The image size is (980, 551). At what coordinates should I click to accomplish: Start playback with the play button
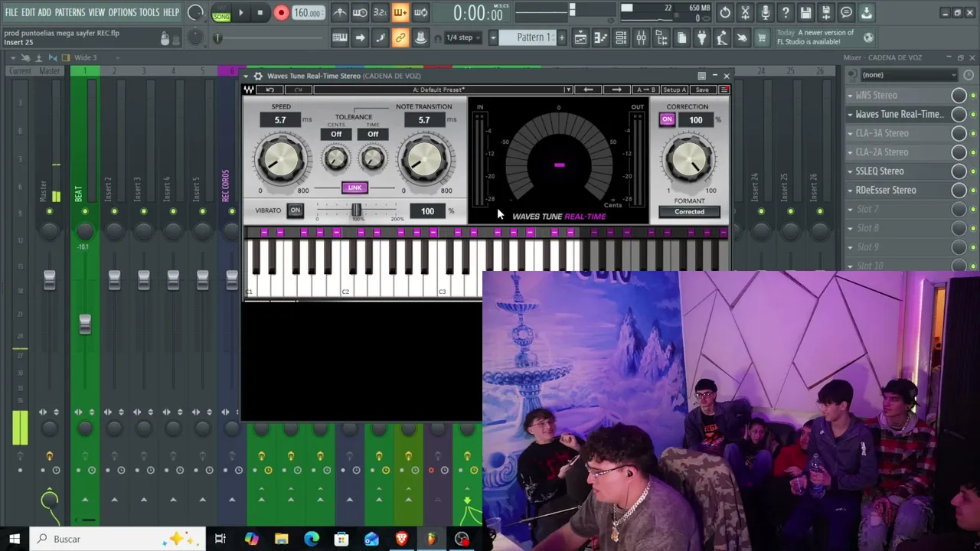[240, 13]
